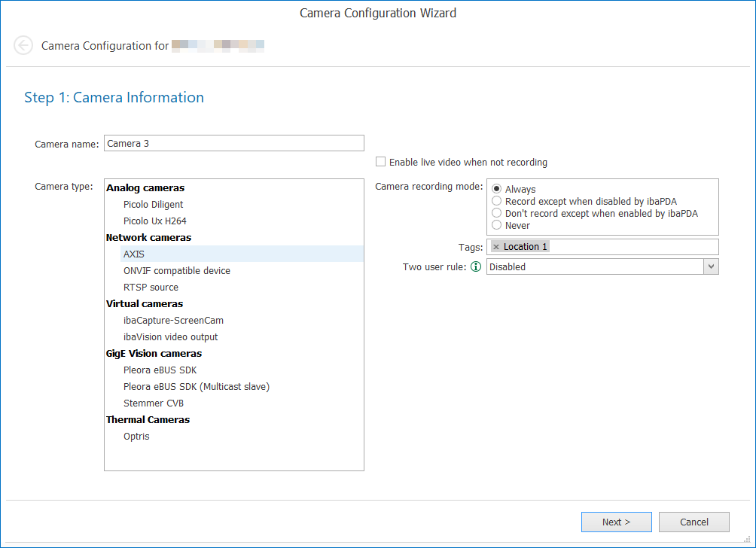Select Record except when disabled by ibaPDA

(x=497, y=201)
